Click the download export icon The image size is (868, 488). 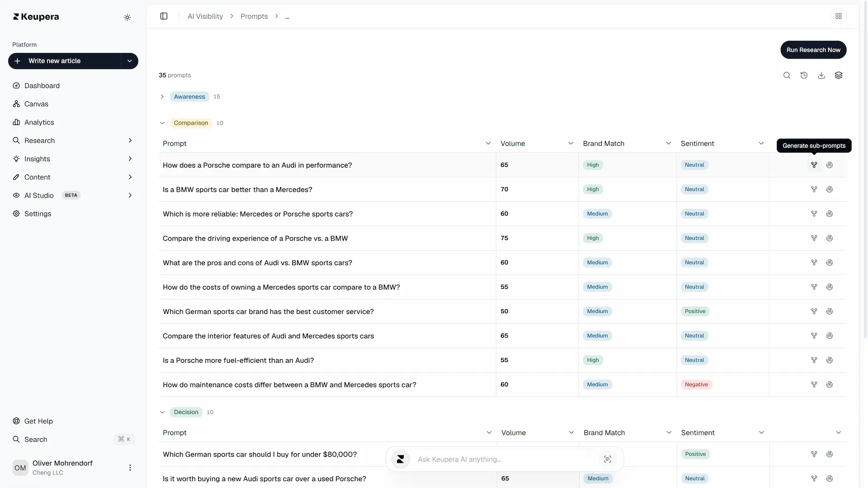coord(821,75)
